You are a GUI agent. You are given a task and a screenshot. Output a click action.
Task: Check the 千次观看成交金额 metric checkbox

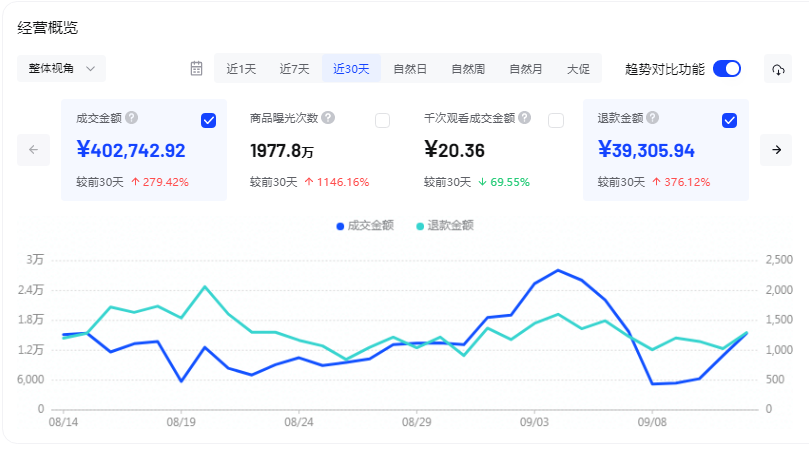556,121
